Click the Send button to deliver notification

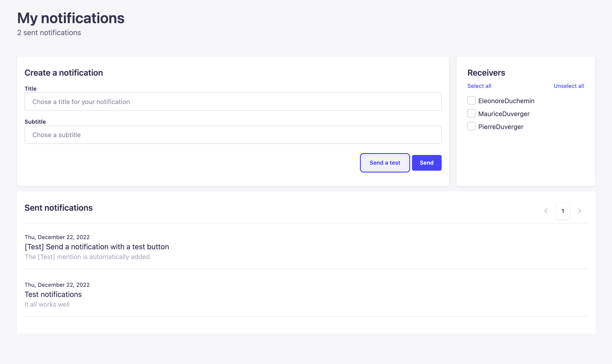[427, 163]
